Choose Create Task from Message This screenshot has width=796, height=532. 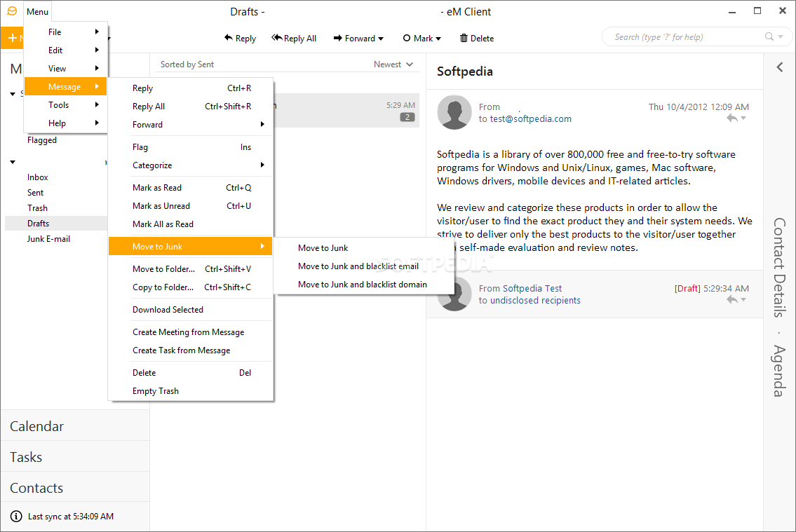click(x=191, y=350)
